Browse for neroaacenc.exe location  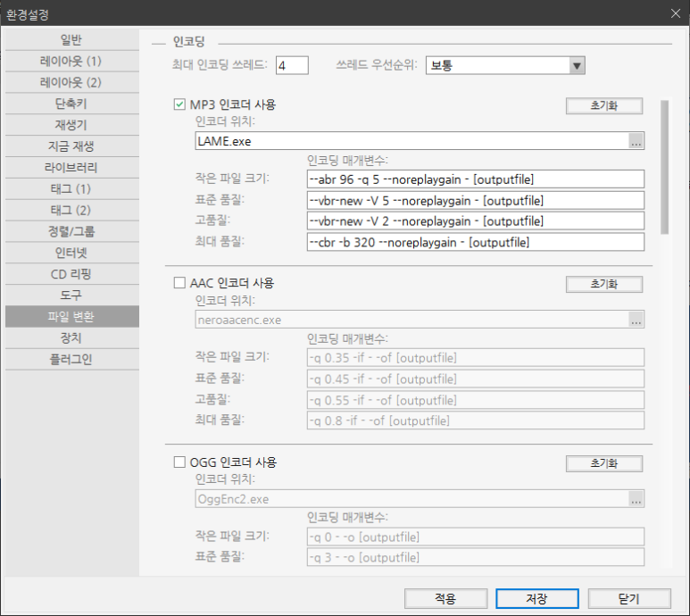coord(636,320)
